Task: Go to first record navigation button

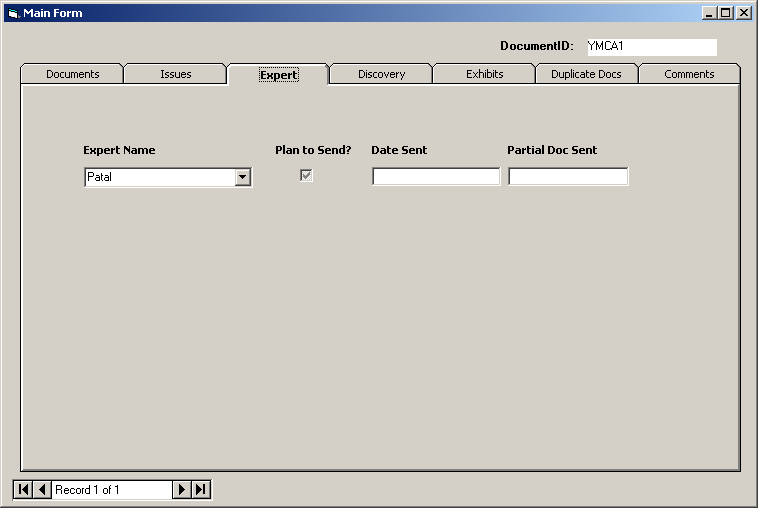Action: 23,490
